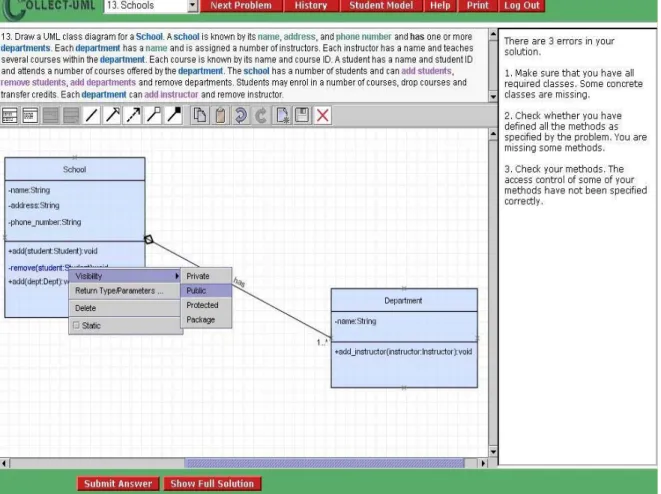
Task: Click the paste clipboard icon
Action: point(220,115)
